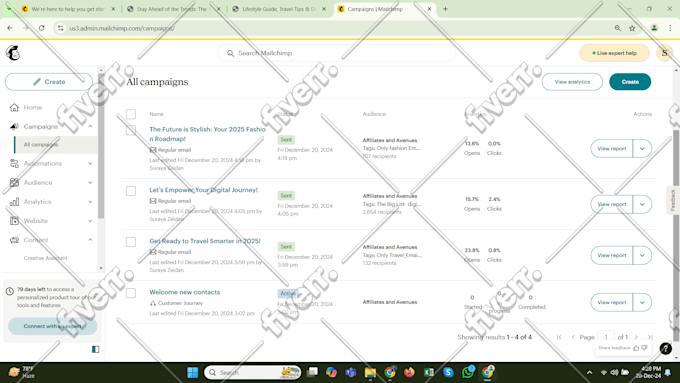Click the vertical Feedback side tab
The height and width of the screenshot is (383, 680).
tap(673, 200)
